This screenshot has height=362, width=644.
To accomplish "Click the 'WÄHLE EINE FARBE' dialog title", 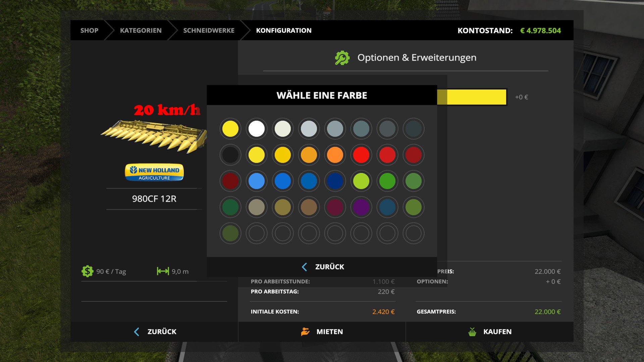I will click(x=322, y=96).
